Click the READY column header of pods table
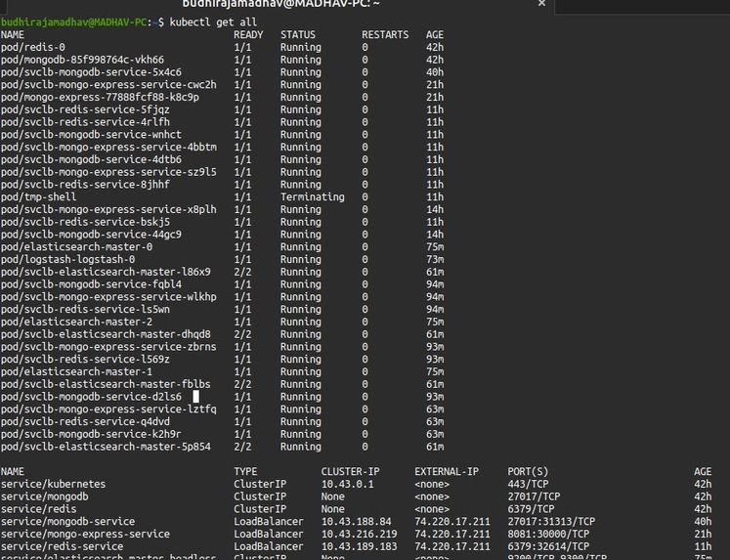 (248, 35)
